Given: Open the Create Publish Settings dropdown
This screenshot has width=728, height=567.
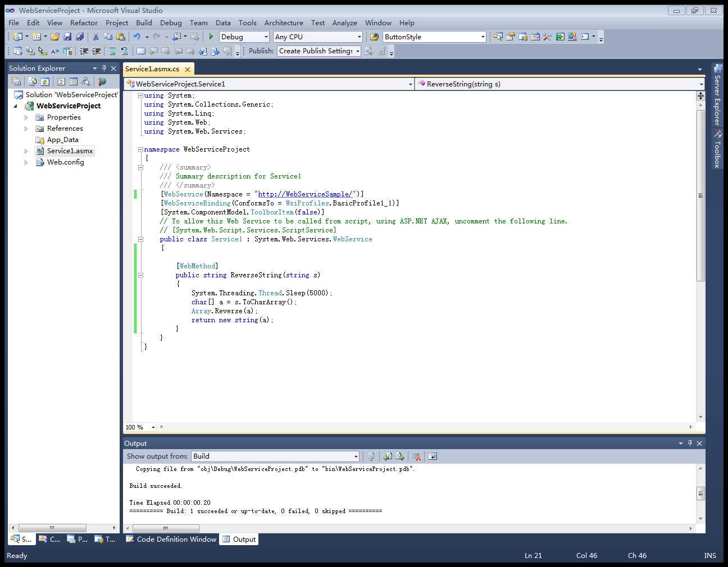Looking at the screenshot, I should (x=357, y=51).
